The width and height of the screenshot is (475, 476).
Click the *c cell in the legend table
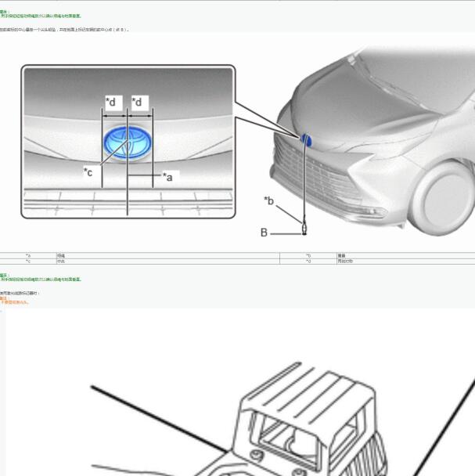coord(28,261)
